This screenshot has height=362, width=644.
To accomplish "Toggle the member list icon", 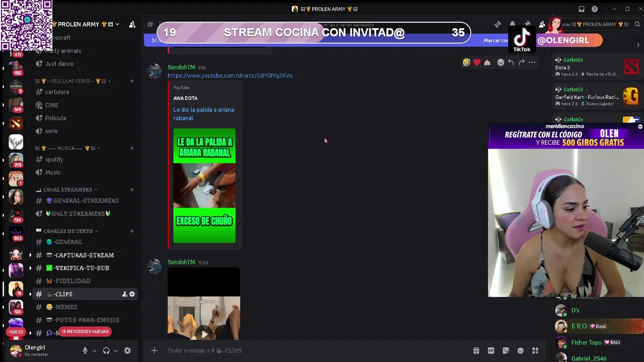I will coord(542,24).
